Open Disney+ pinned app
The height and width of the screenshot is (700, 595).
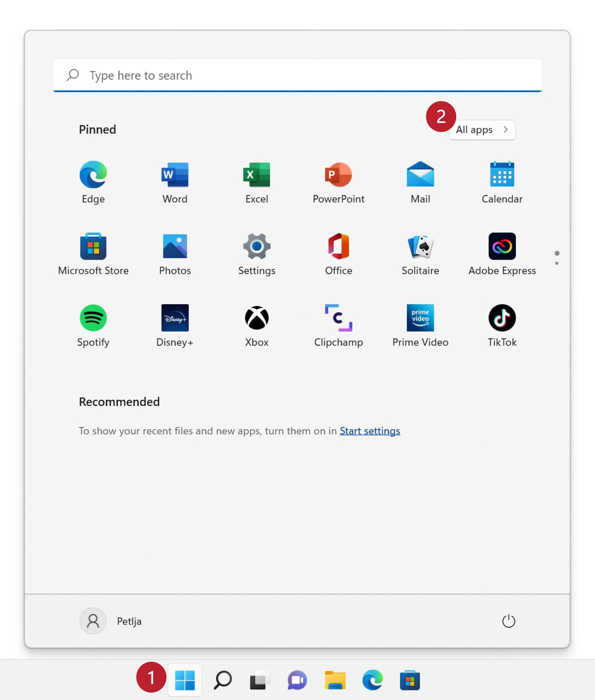click(175, 318)
